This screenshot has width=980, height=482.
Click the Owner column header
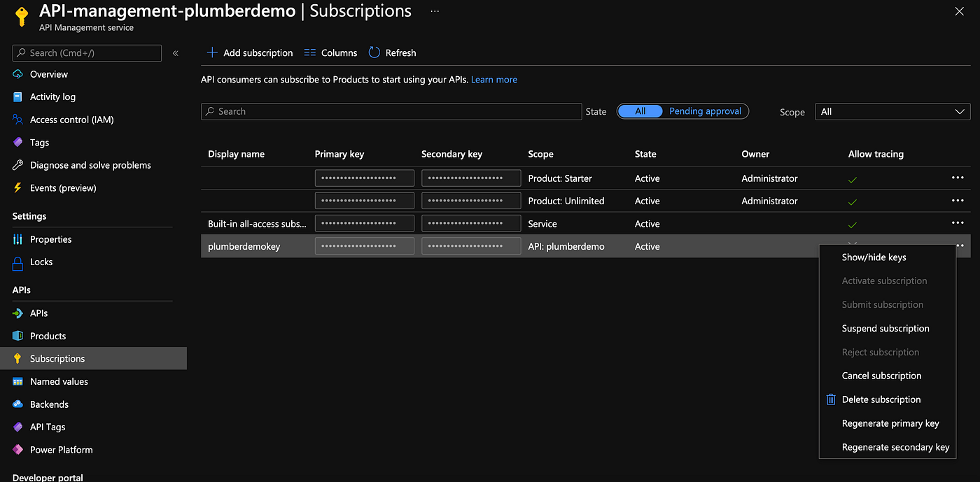755,154
